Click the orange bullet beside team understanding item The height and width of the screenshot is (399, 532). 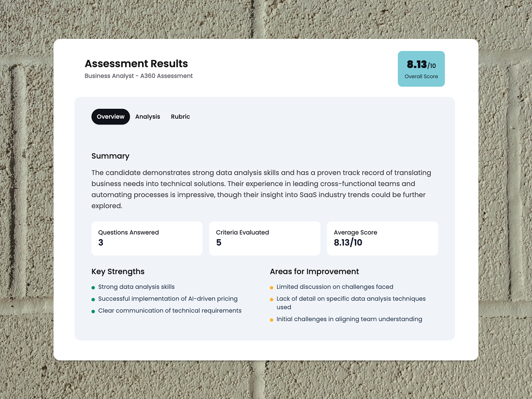click(x=272, y=319)
